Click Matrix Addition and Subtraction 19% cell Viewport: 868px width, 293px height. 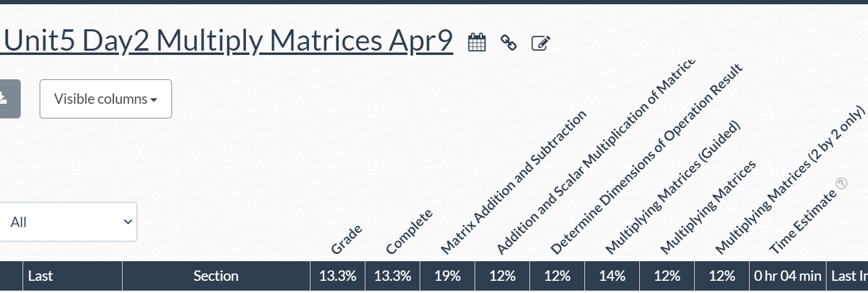pyautogui.click(x=447, y=276)
